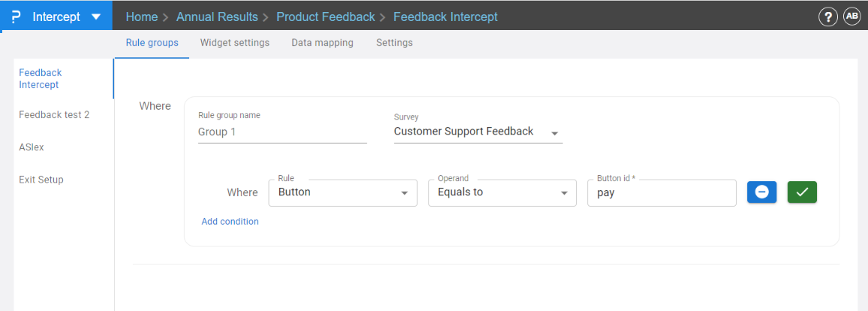Open the help question mark icon
868x311 pixels.
pos(827,17)
